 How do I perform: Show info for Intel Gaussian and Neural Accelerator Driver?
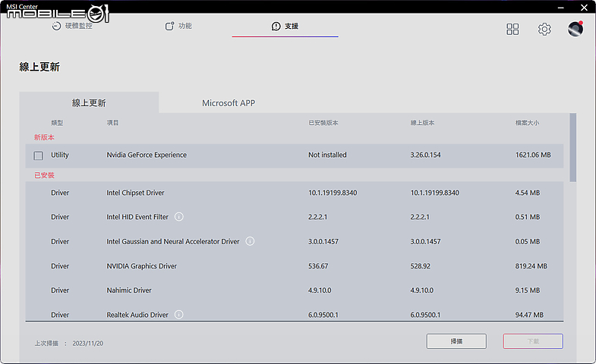250,241
